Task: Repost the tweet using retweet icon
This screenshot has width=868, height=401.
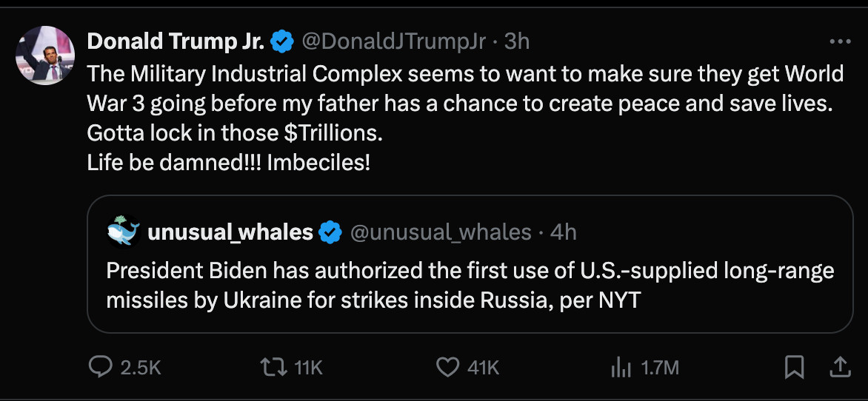Action: (273, 367)
